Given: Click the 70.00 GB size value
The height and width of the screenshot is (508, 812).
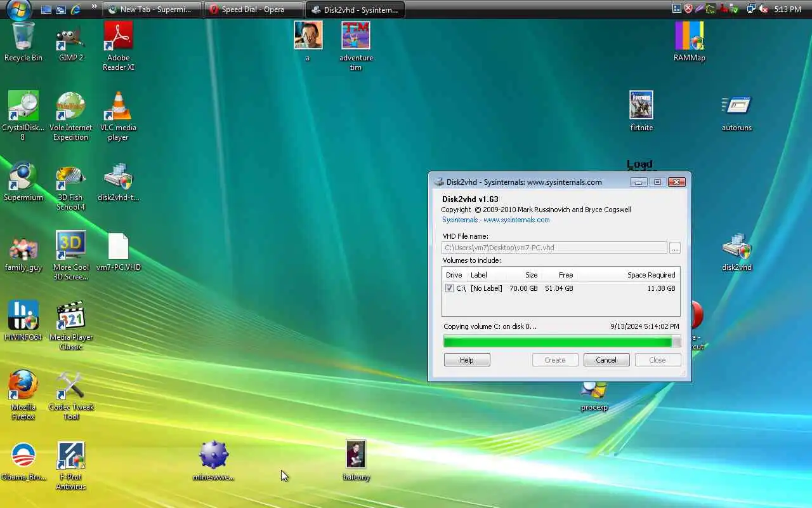Looking at the screenshot, I should click(523, 288).
